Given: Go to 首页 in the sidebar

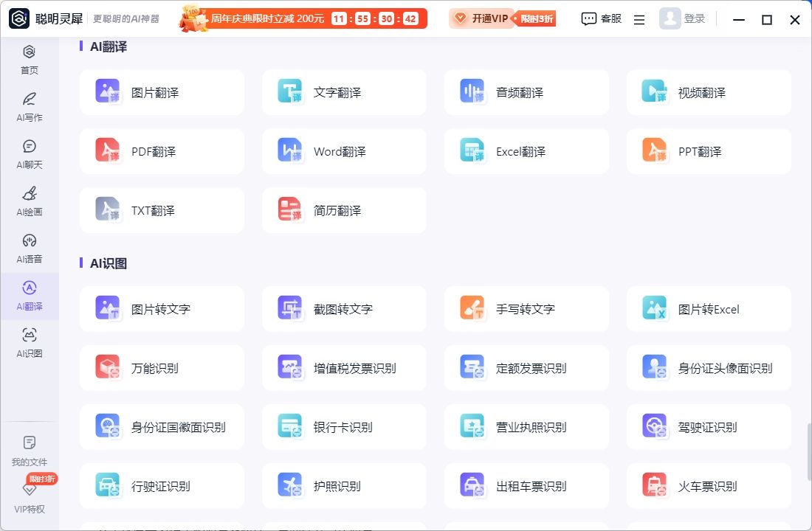Looking at the screenshot, I should 30,60.
